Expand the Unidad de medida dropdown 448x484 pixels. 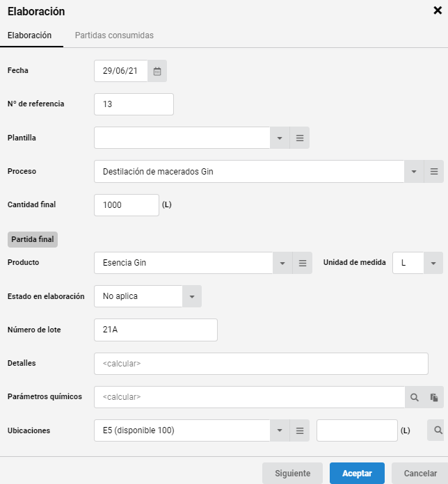pos(433,263)
